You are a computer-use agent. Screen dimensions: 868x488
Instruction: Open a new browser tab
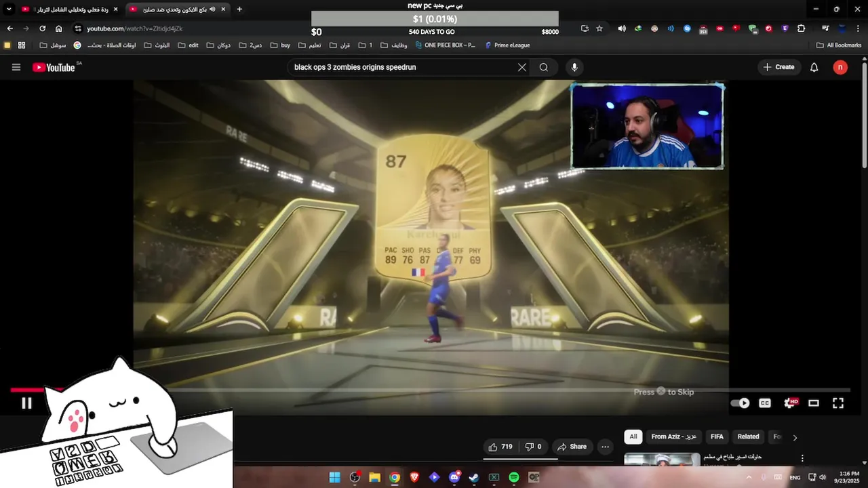pos(239,9)
